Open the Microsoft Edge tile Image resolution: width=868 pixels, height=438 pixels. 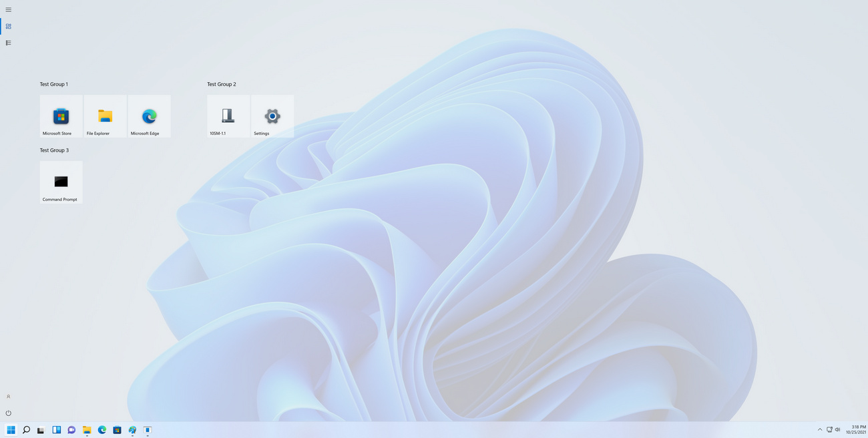tap(149, 116)
